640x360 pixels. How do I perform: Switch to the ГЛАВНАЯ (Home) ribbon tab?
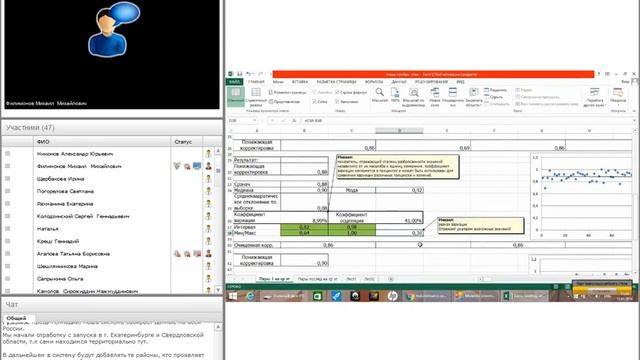coord(256,82)
